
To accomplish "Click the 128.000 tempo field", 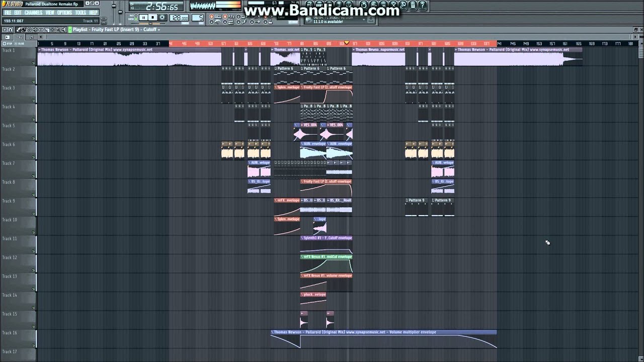I will point(179,18).
